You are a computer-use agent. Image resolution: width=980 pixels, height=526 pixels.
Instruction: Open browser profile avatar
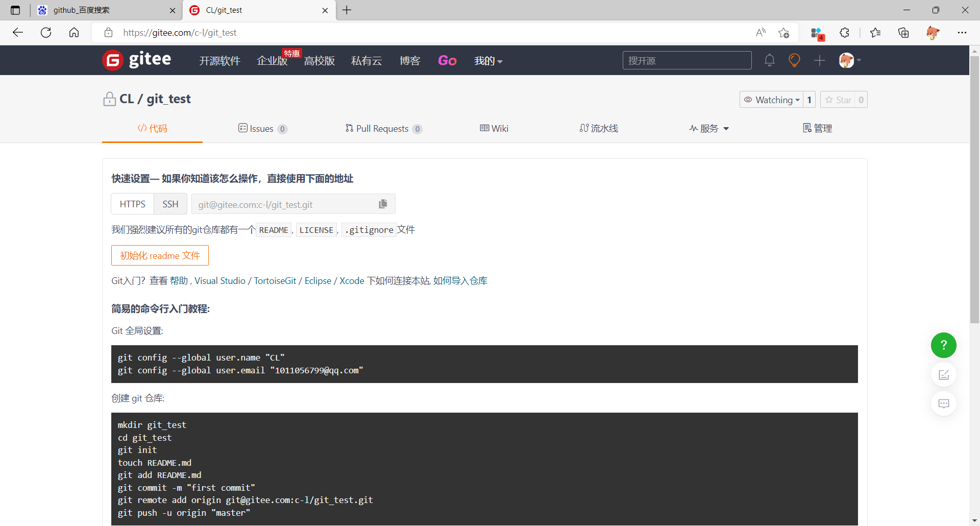933,33
